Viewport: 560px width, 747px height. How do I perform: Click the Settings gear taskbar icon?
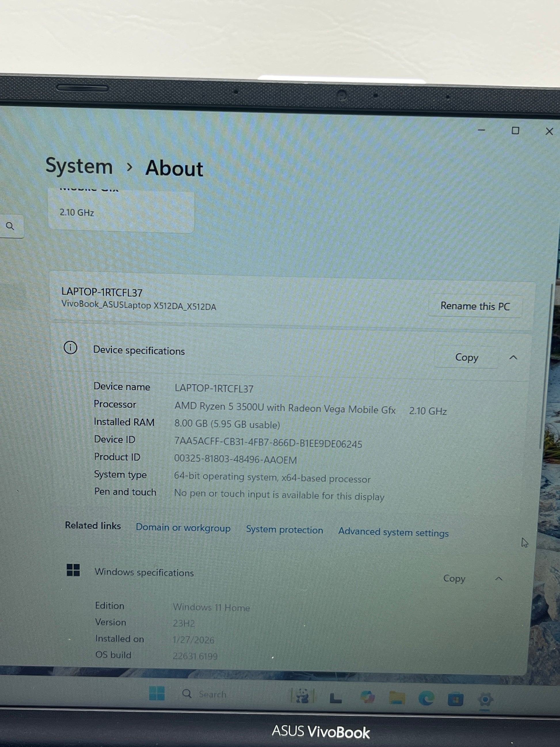(485, 699)
